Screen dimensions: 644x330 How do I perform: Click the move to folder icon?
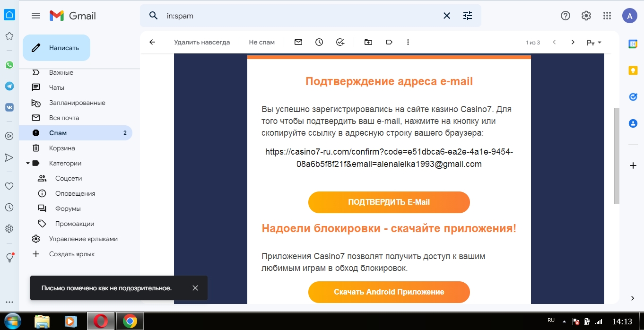click(x=368, y=42)
